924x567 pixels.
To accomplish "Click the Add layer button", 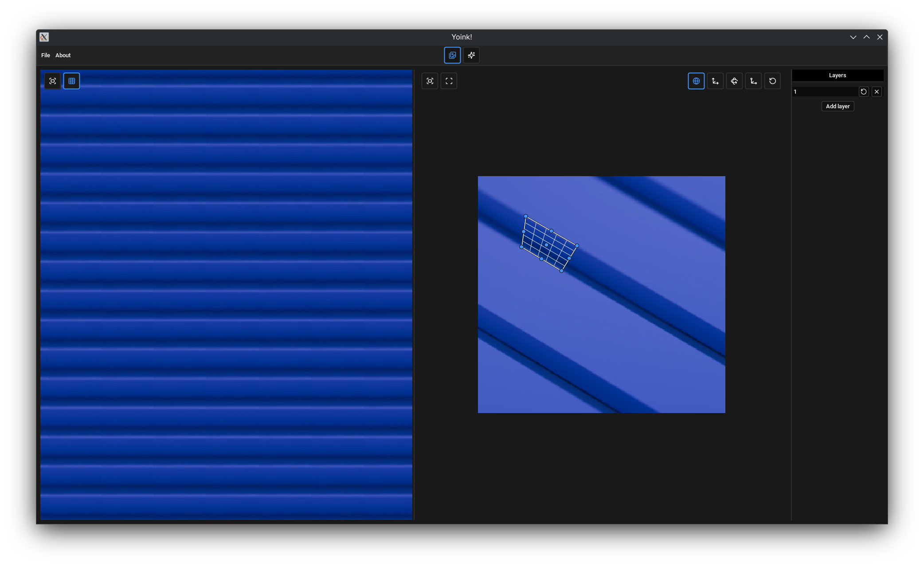I will 838,106.
